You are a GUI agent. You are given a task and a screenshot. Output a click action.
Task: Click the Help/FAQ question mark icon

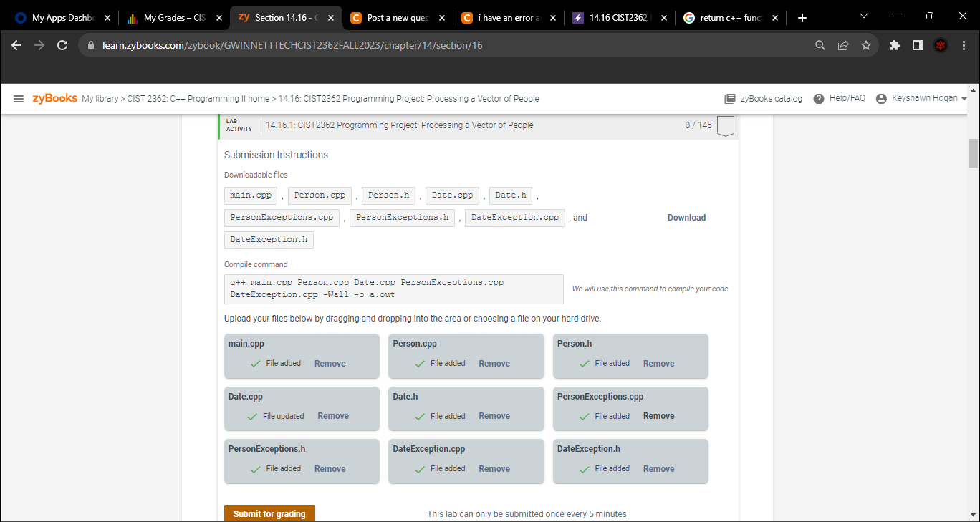click(x=819, y=98)
